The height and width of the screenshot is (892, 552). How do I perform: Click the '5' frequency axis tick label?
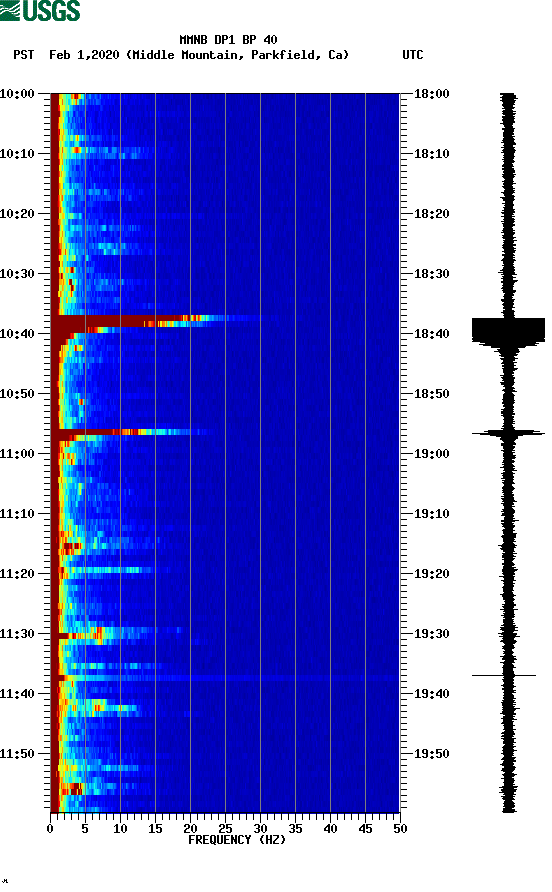85,829
